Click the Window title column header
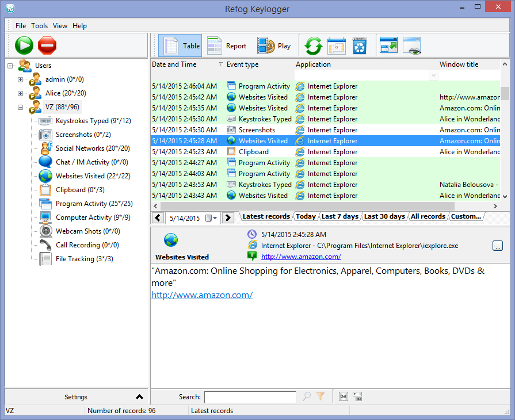The height and width of the screenshot is (420, 515). tap(459, 64)
